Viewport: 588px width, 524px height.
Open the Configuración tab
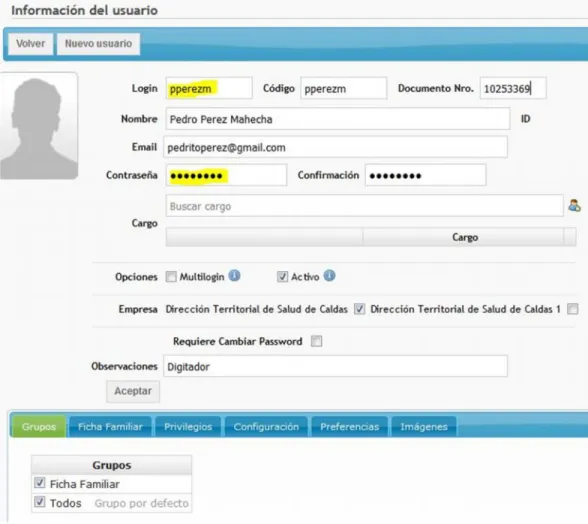pos(266,426)
